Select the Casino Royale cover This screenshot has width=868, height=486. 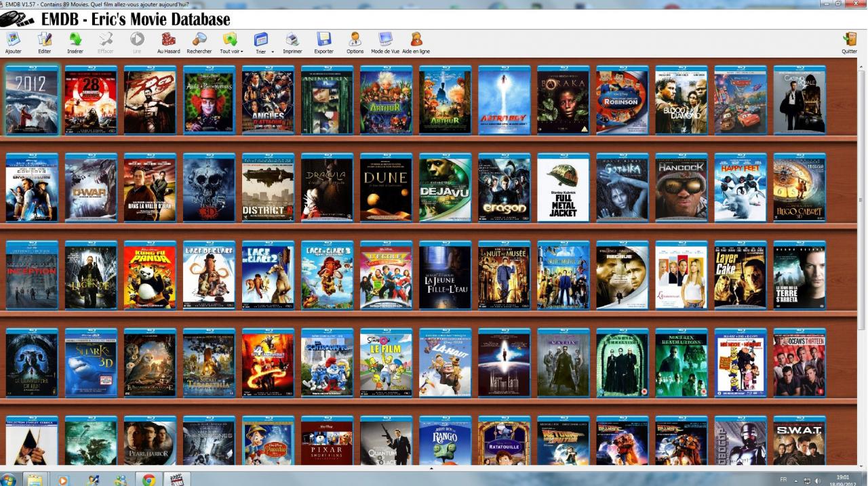[799, 100]
